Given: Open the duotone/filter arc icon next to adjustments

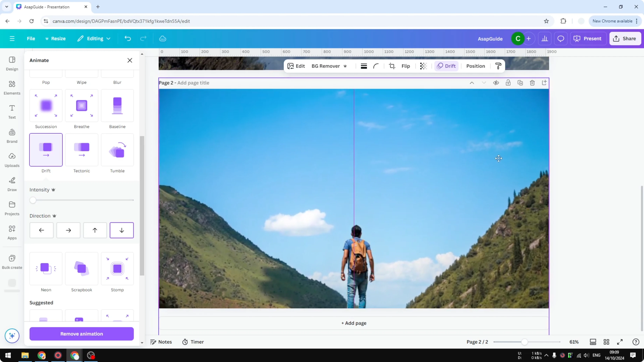Looking at the screenshot, I should [x=376, y=66].
